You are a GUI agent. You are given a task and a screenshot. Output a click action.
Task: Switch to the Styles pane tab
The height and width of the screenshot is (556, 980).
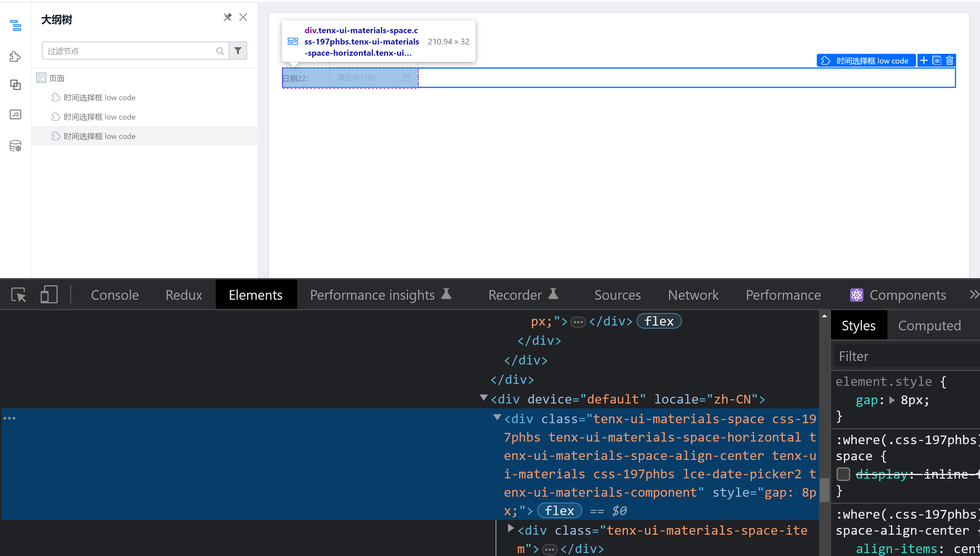coord(858,325)
